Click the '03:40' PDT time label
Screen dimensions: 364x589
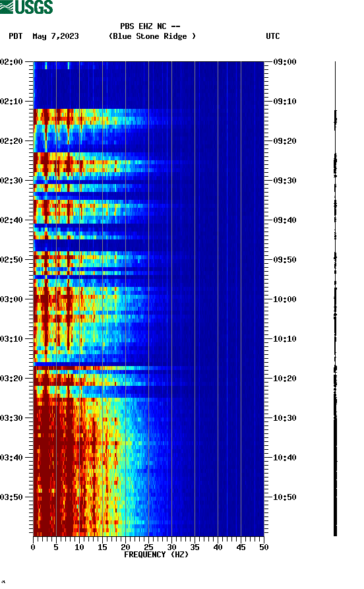(x=11, y=458)
